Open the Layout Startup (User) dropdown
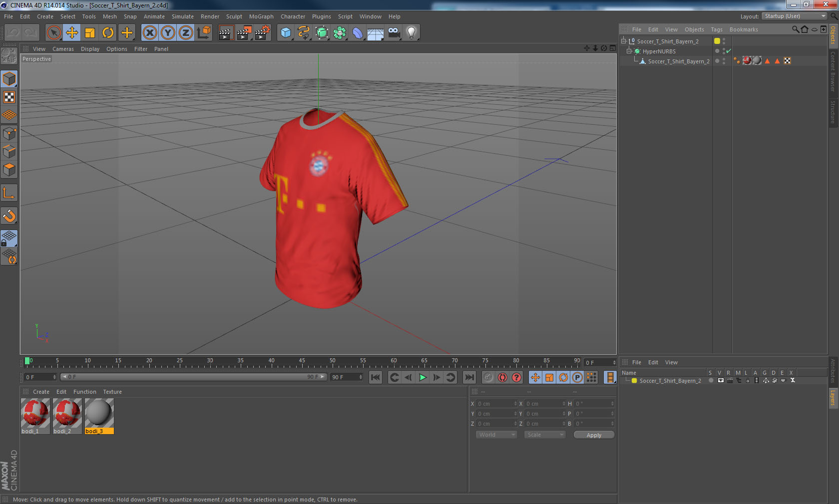839x504 pixels. click(x=795, y=16)
